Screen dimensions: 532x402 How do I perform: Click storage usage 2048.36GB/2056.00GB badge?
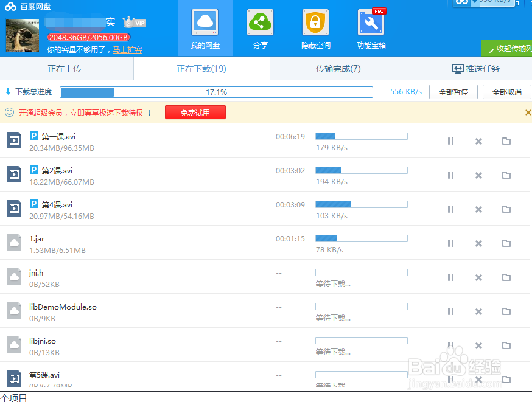88,37
